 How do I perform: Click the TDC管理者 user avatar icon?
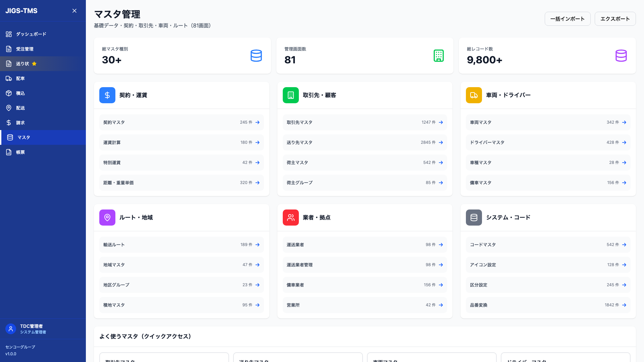(11, 329)
